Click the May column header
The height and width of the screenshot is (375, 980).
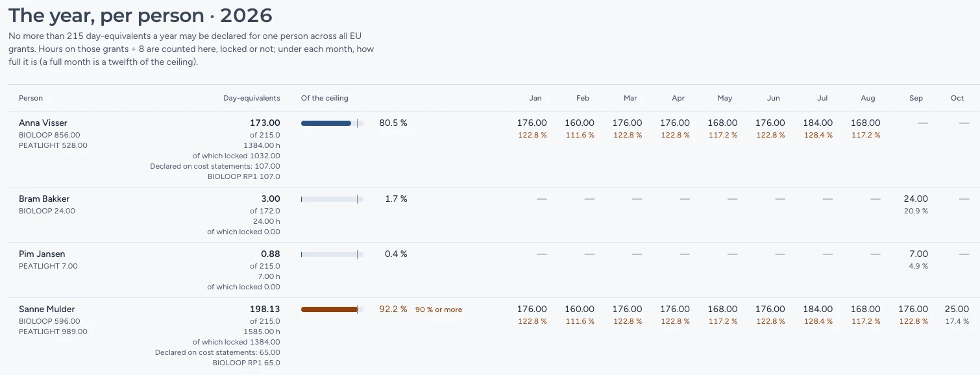725,98
